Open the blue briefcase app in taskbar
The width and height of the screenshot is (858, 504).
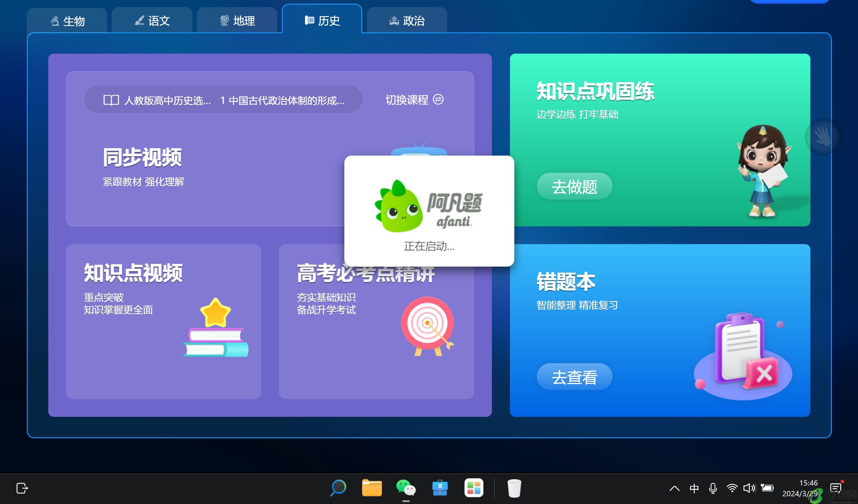[440, 488]
